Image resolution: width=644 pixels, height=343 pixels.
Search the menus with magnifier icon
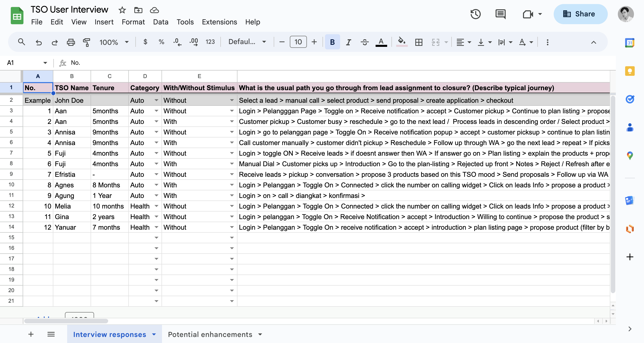pos(22,42)
